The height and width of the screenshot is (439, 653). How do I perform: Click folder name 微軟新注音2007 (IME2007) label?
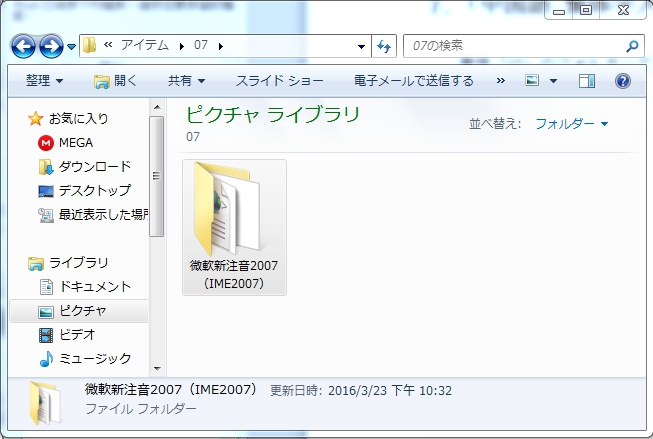click(234, 274)
